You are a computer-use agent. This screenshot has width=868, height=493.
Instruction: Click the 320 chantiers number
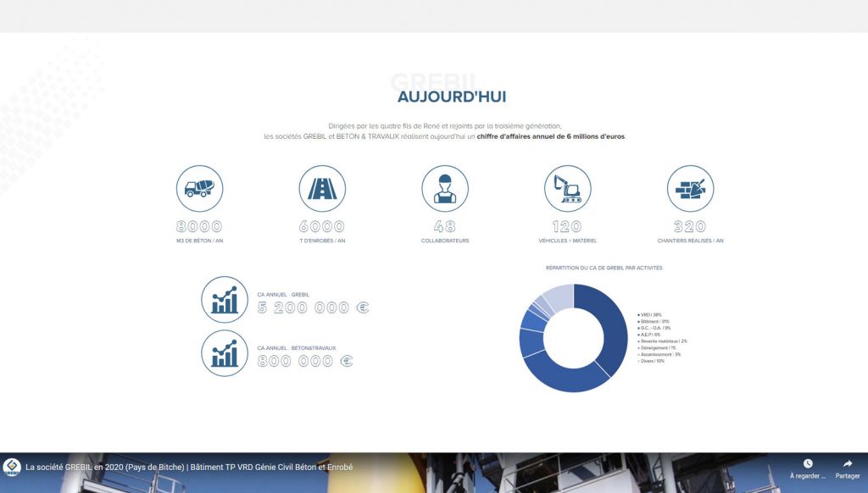coord(690,226)
